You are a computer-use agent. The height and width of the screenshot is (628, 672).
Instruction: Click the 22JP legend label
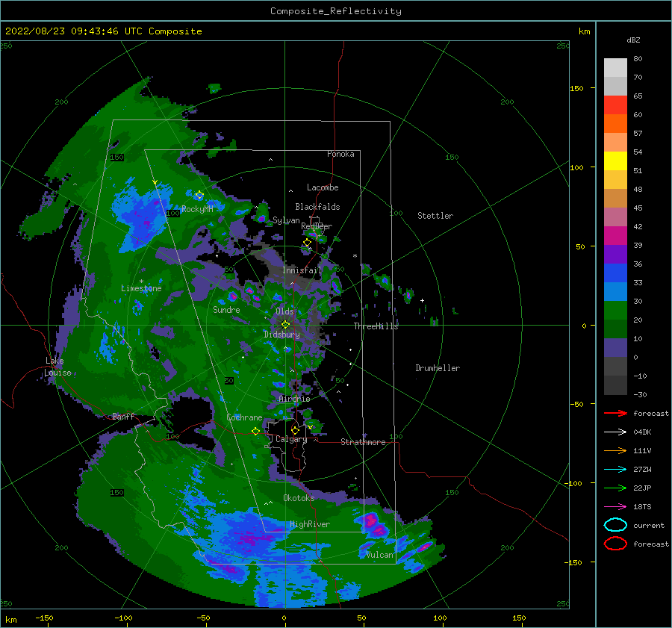pyautogui.click(x=642, y=488)
